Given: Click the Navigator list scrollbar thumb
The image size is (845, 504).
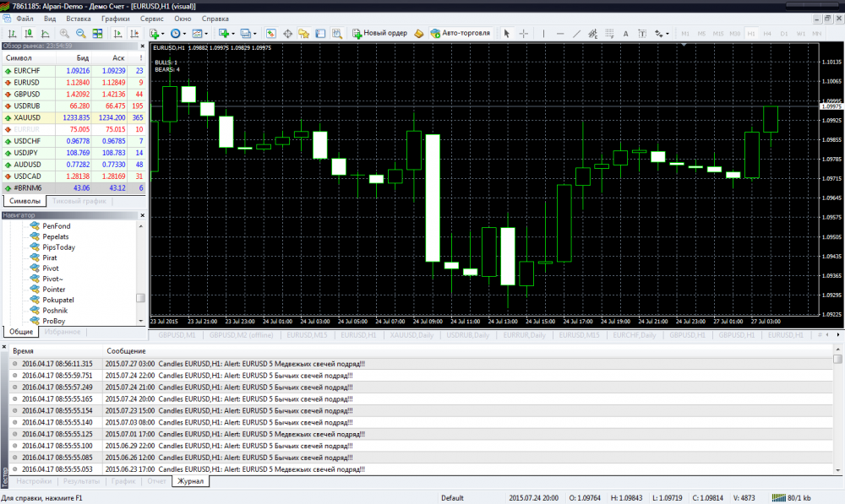Looking at the screenshot, I should tap(140, 298).
